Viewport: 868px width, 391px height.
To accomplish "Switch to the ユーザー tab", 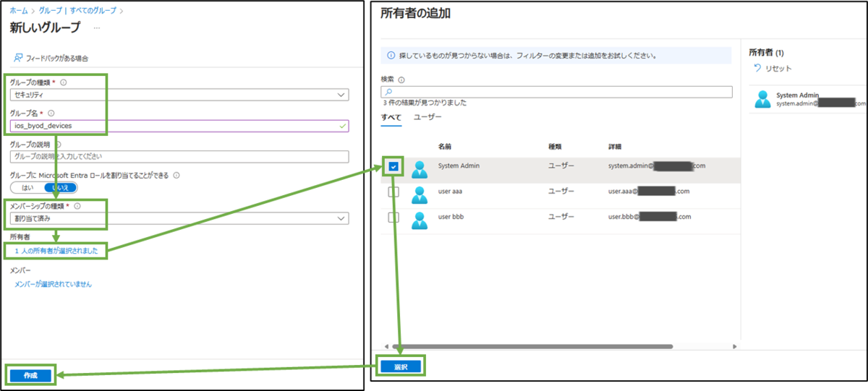I will click(x=427, y=116).
